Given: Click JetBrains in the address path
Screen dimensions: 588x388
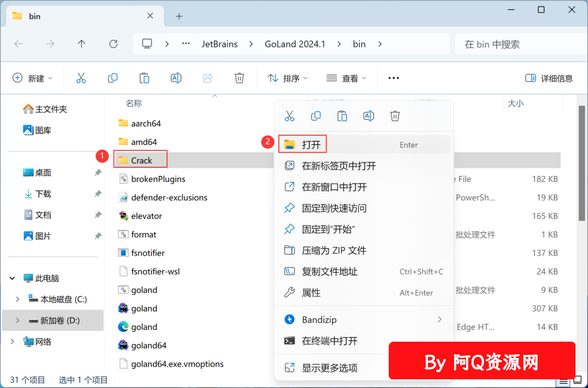Looking at the screenshot, I should (219, 44).
